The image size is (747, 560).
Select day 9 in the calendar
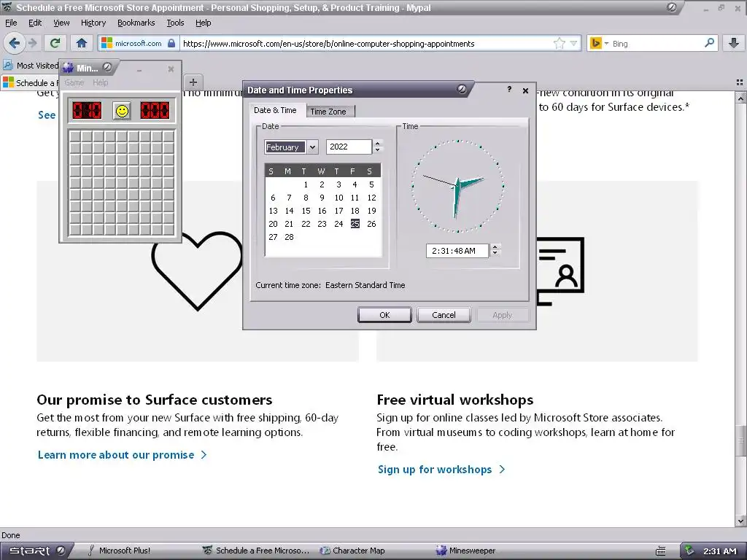pos(322,198)
